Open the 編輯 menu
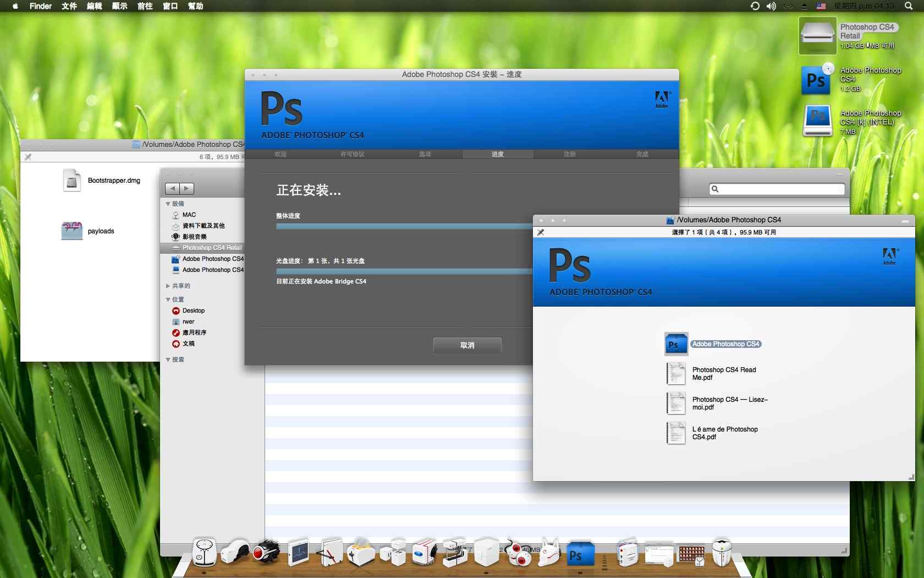Screen dimensions: 924x578 pos(95,6)
